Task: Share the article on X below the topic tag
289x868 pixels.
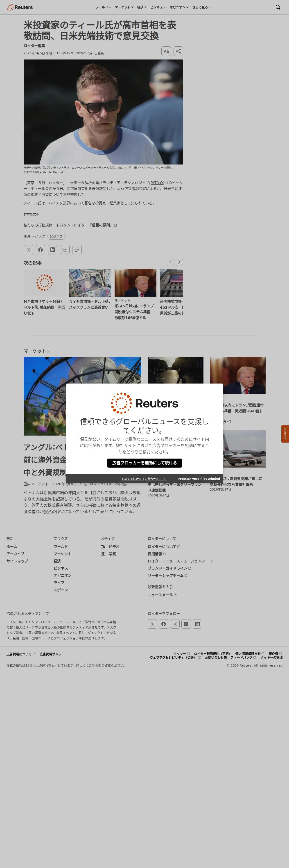Action: [28, 250]
